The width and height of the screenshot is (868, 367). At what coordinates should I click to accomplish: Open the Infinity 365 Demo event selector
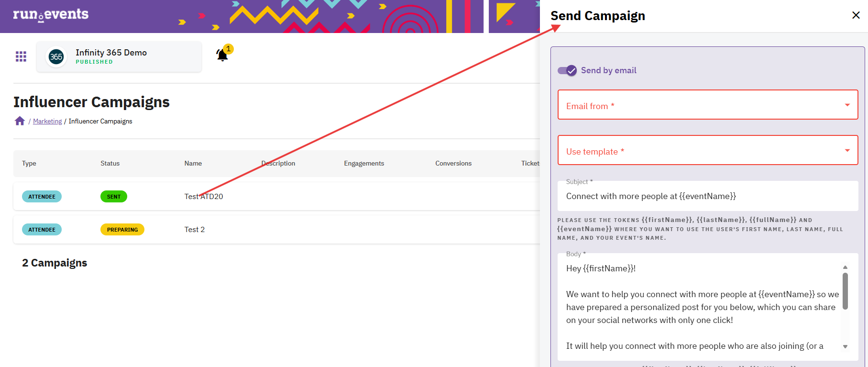[119, 56]
